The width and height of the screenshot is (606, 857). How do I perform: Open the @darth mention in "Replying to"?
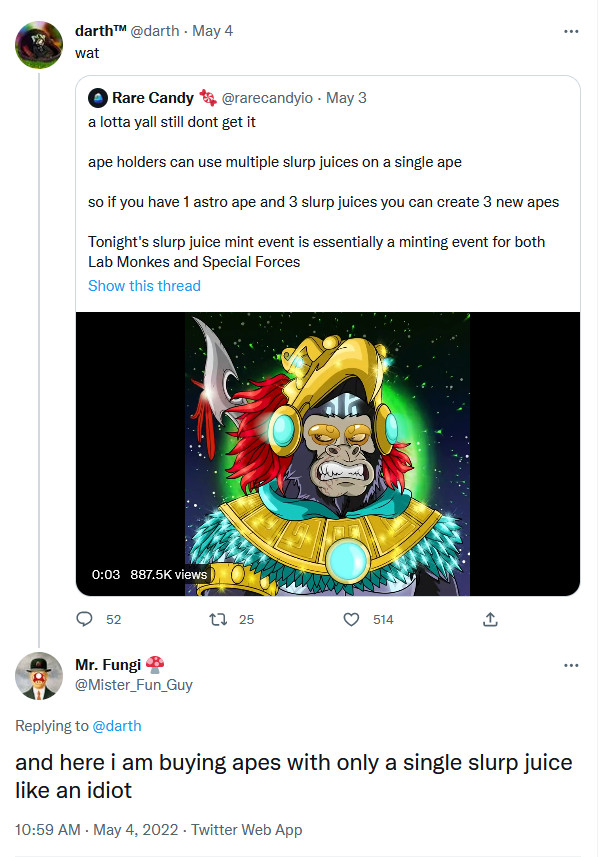[x=117, y=726]
